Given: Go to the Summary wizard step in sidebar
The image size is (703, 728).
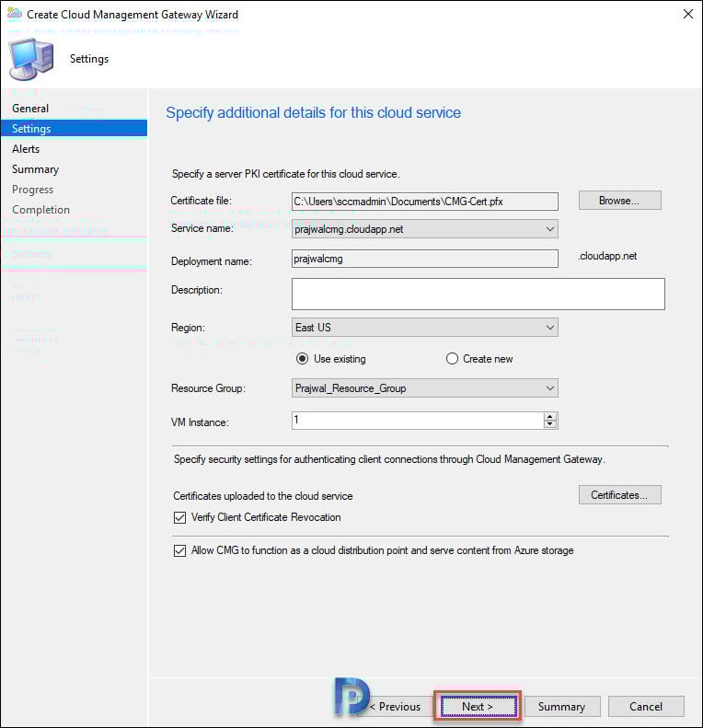Looking at the screenshot, I should click(35, 169).
